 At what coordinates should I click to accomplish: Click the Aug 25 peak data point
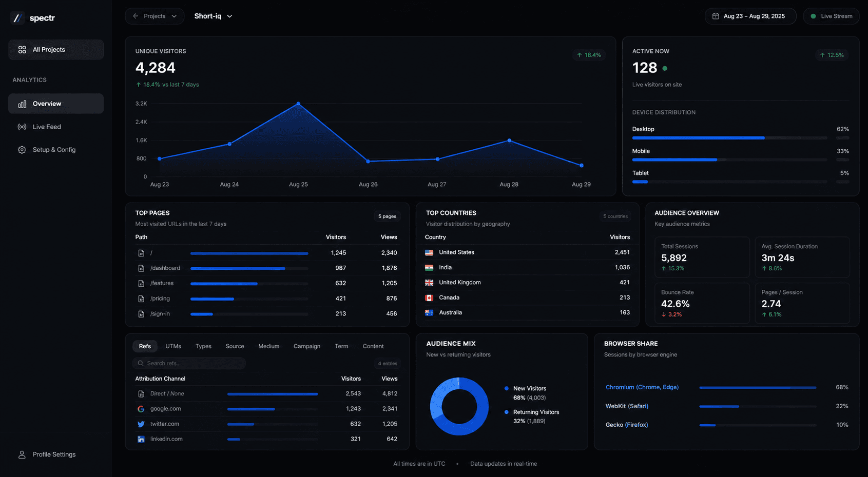click(298, 104)
